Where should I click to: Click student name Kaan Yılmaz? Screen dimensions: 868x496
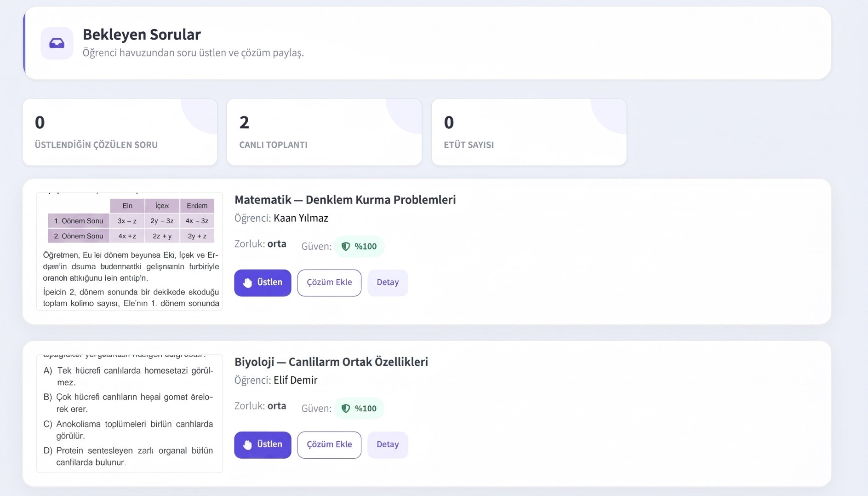(301, 218)
